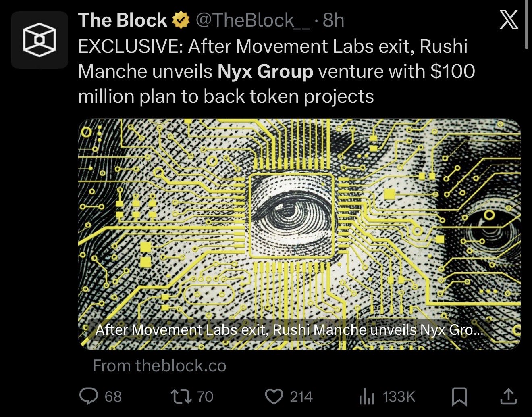Open the 8h timestamp link
This screenshot has width=532, height=417.
coord(333,20)
